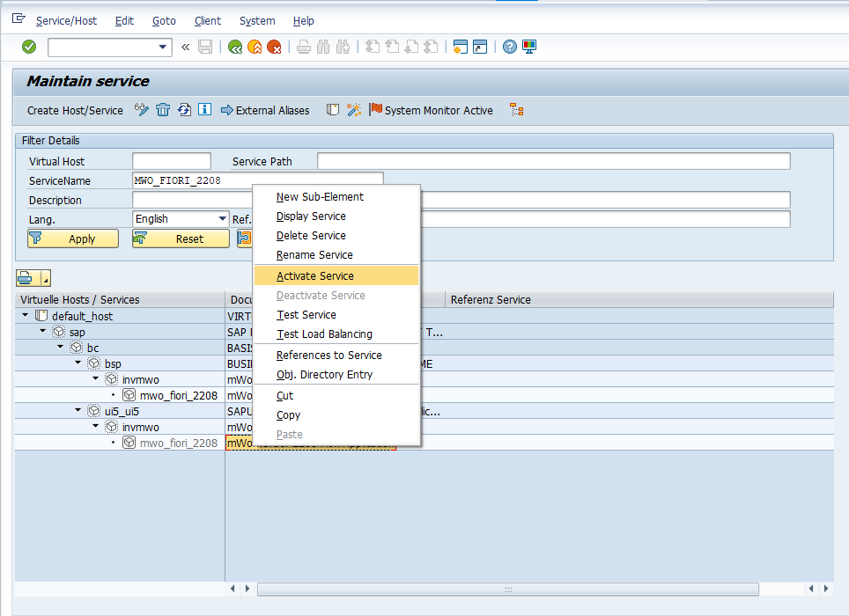The width and height of the screenshot is (849, 616).
Task: Click the Customize Local Layout monitor icon
Action: tap(529, 47)
